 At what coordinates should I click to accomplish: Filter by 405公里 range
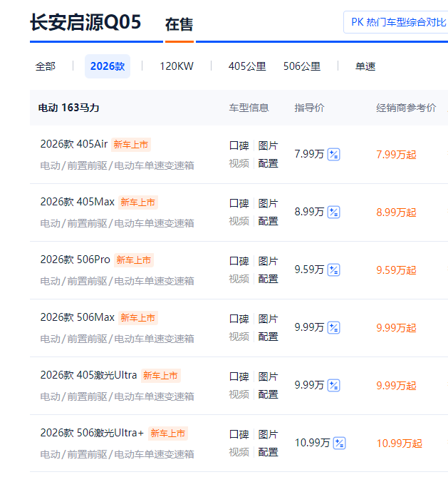[x=247, y=66]
